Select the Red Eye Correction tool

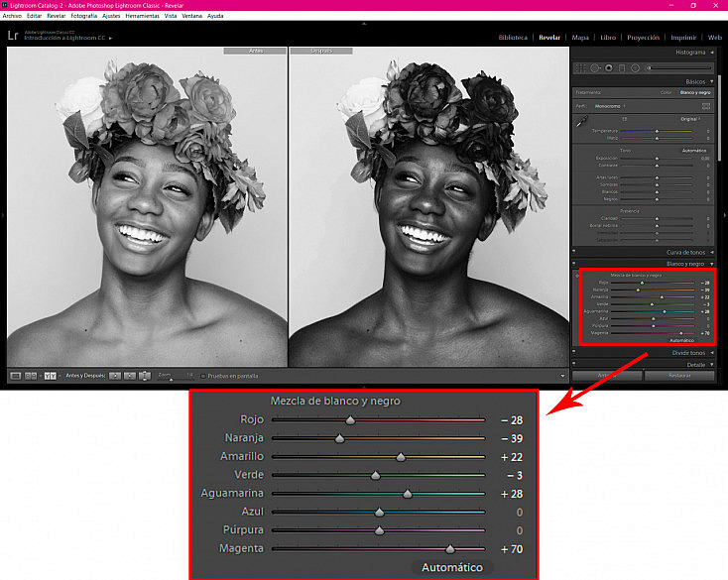click(608, 68)
